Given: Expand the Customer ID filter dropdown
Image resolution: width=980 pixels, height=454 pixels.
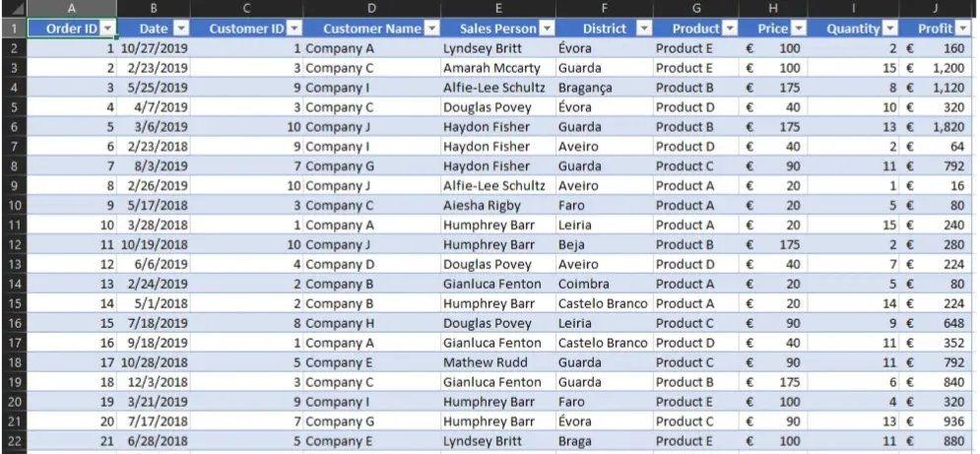Looking at the screenshot, I should (294, 29).
